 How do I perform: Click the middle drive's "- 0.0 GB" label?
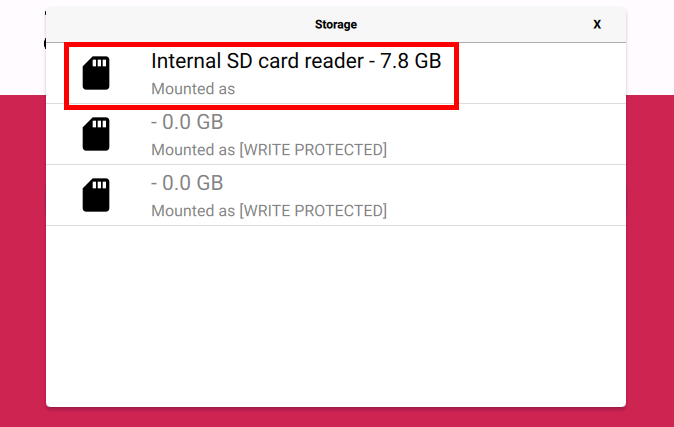pos(187,122)
